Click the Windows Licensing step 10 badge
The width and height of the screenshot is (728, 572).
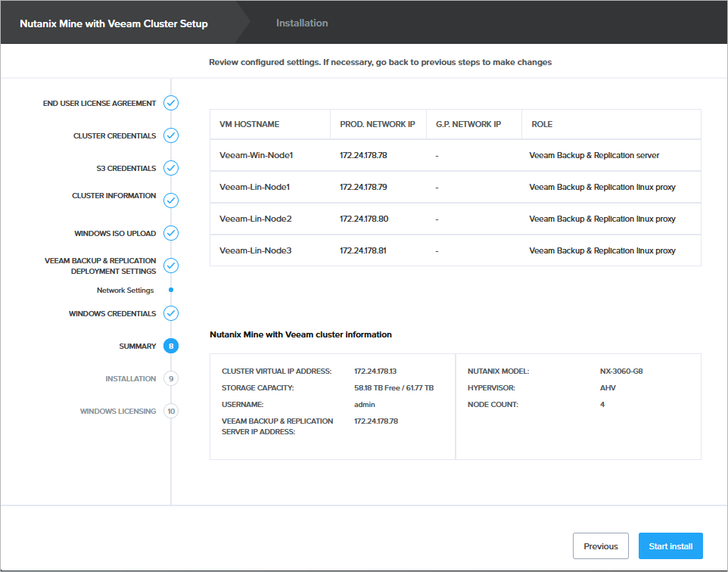pos(171,411)
